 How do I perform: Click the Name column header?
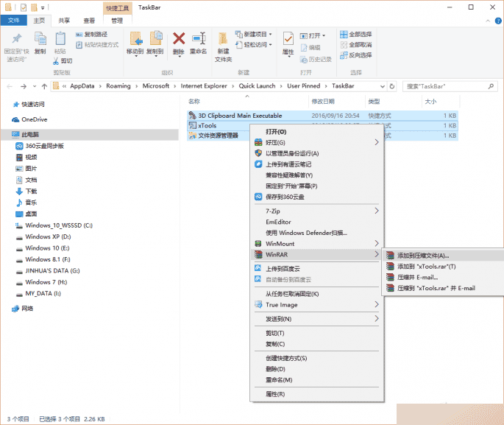coord(194,102)
